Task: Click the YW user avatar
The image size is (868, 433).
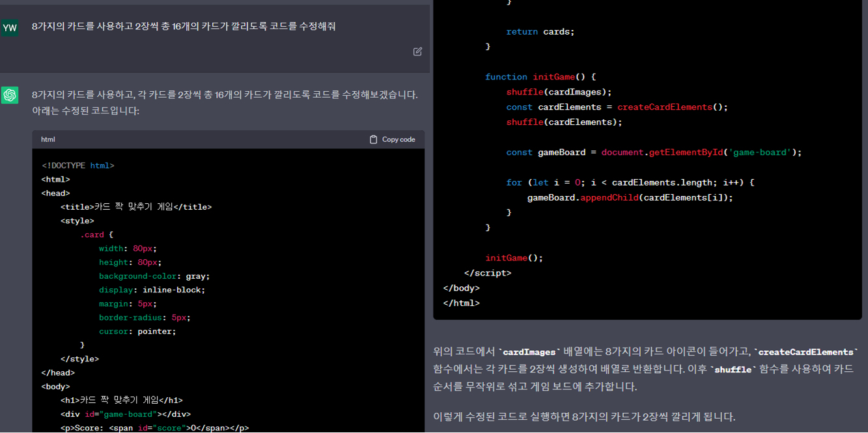Action: click(x=10, y=27)
